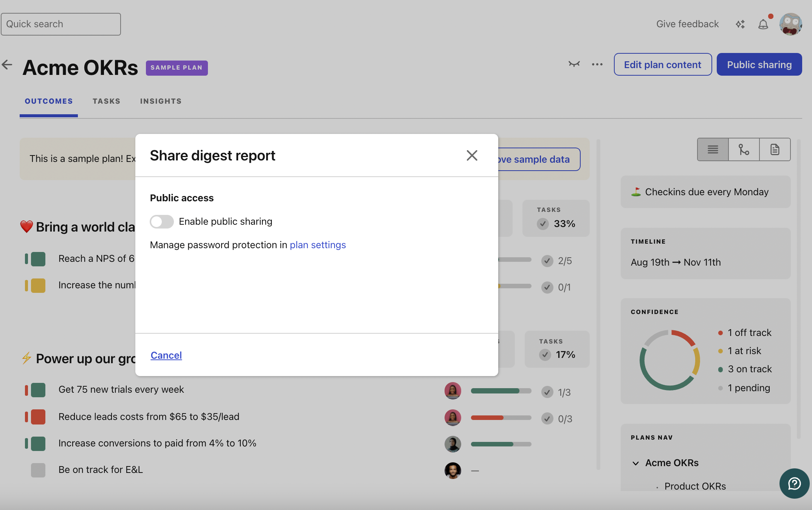
Task: Click the sparkles AI icon
Action: click(x=740, y=24)
